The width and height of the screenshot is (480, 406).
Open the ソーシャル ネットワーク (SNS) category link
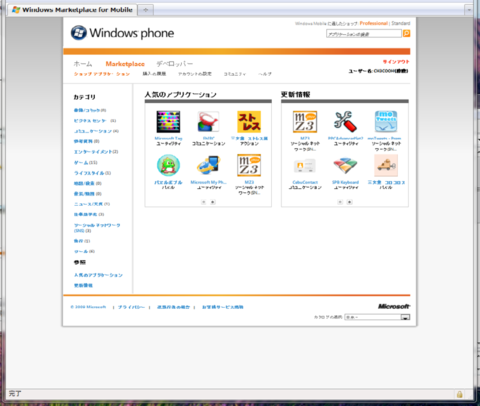coord(97,228)
